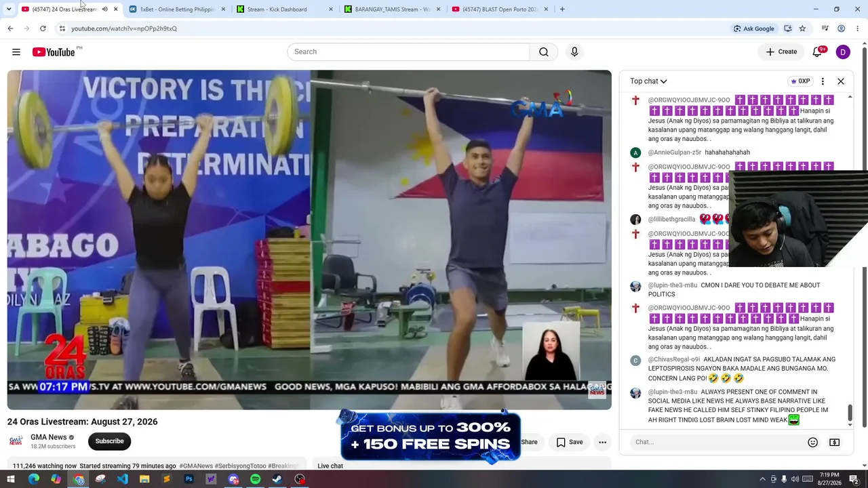
Task: Open the YouTube guide hamburger menu
Action: tap(16, 52)
